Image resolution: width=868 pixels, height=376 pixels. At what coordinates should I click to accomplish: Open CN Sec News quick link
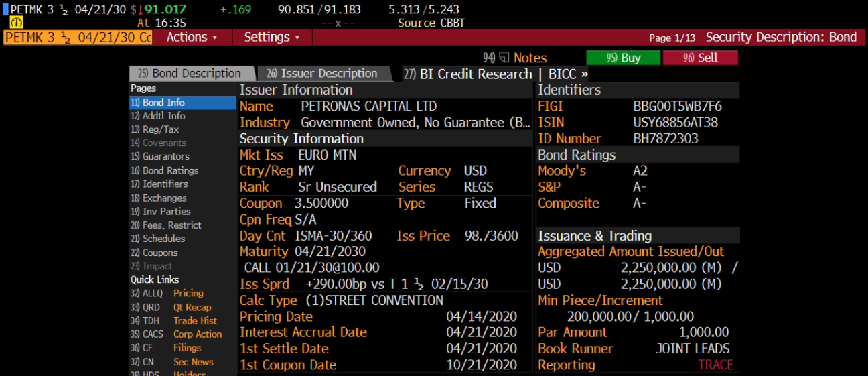[x=171, y=362]
